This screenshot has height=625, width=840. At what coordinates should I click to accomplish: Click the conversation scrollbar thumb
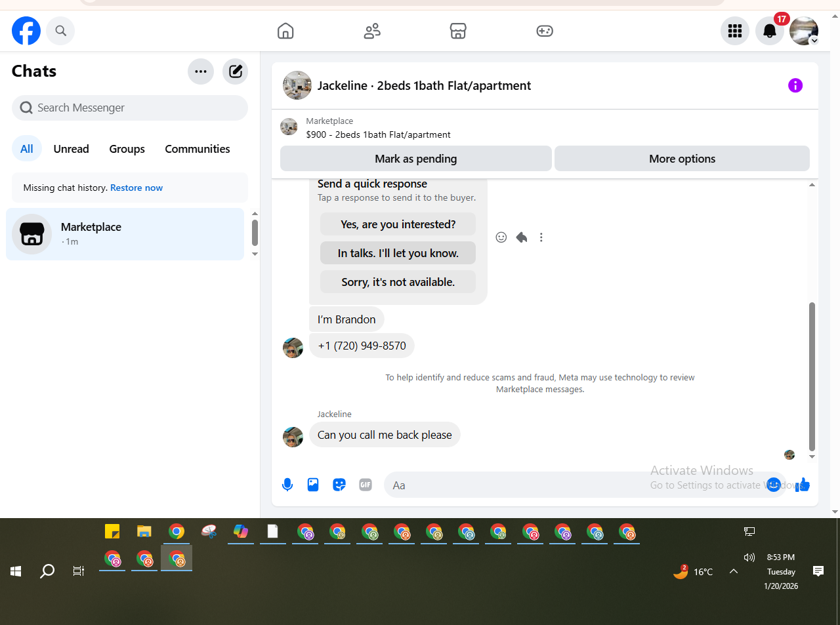[812, 376]
